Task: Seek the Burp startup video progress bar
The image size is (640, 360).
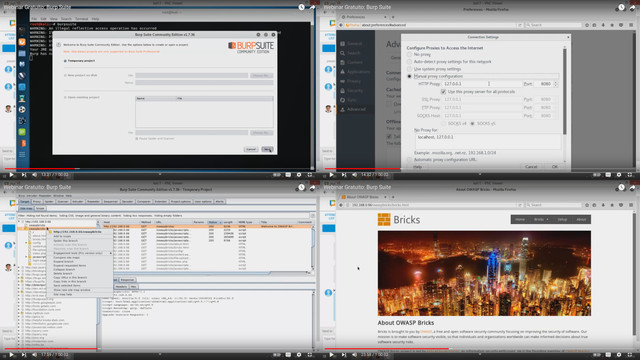Action: tap(159, 169)
